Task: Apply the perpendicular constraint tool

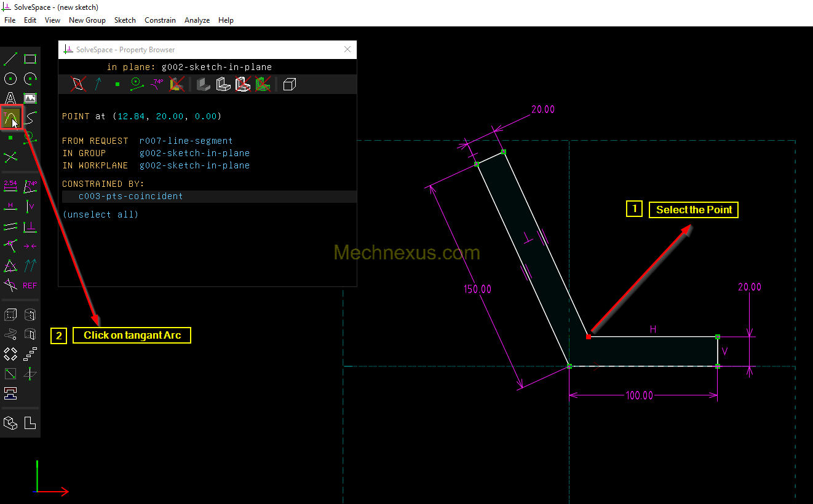Action: coord(30,227)
